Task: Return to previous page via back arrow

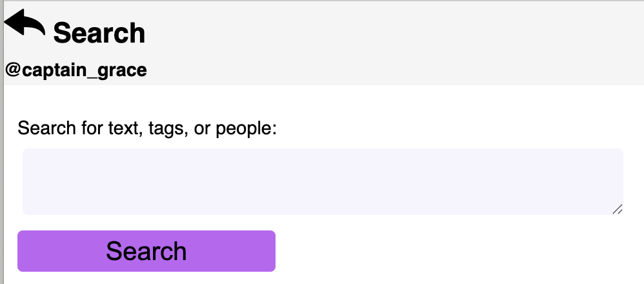Action: click(x=25, y=24)
